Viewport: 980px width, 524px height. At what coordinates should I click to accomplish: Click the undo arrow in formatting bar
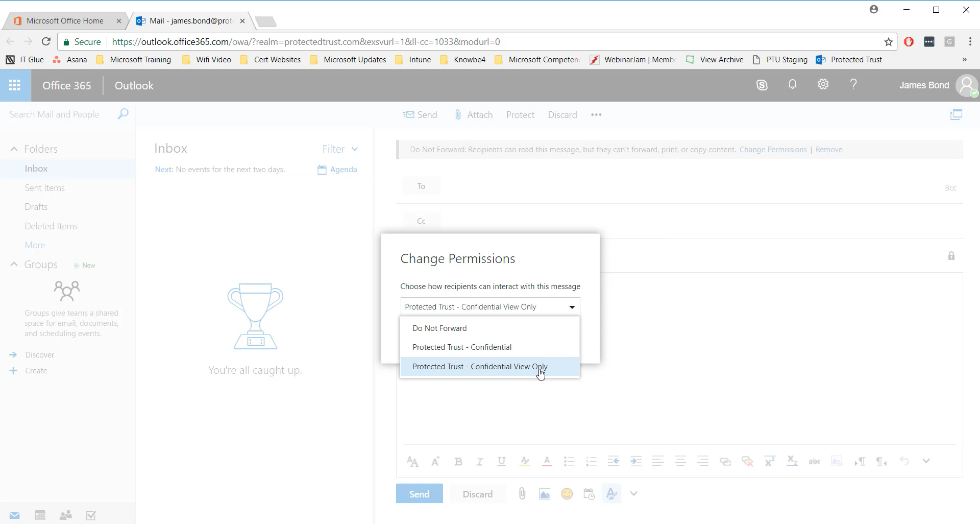(x=904, y=461)
